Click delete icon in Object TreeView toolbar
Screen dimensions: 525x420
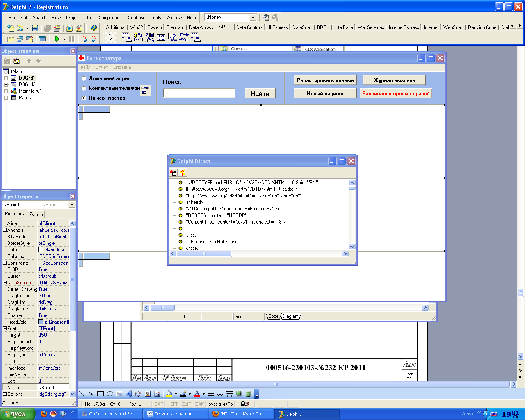(16, 61)
